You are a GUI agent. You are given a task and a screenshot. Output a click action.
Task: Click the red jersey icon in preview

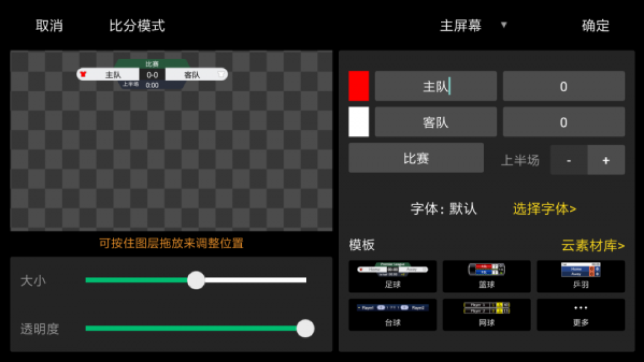click(83, 74)
